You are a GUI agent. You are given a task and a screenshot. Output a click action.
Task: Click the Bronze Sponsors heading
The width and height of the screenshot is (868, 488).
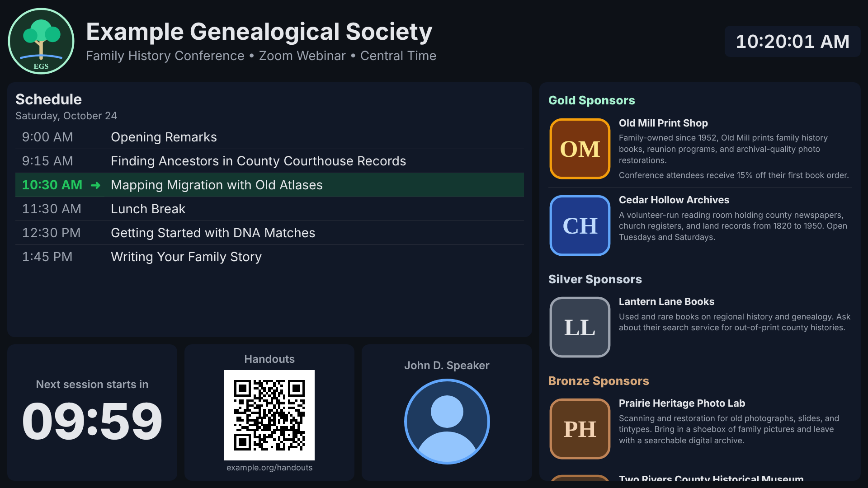(599, 381)
